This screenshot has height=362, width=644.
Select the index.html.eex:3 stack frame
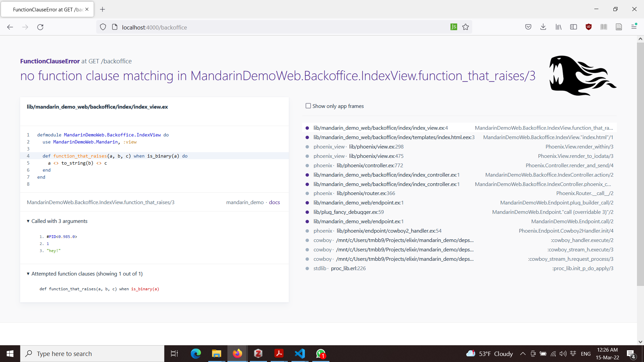click(x=394, y=137)
